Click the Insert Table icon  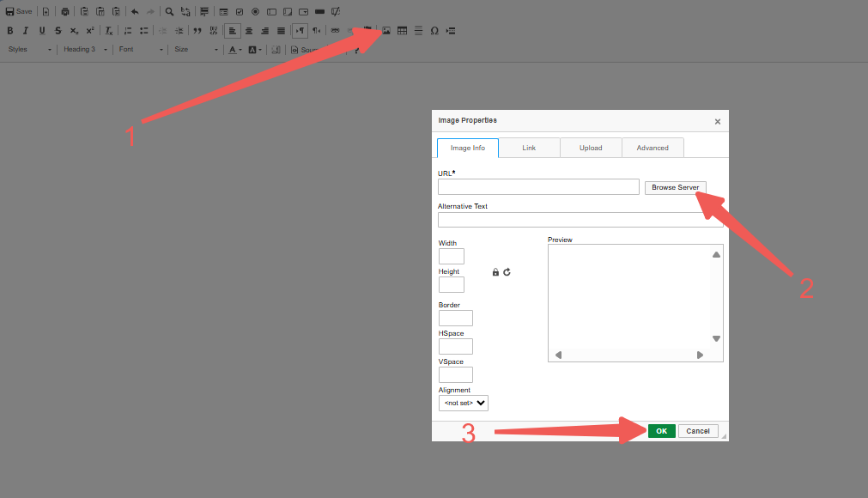coord(403,31)
